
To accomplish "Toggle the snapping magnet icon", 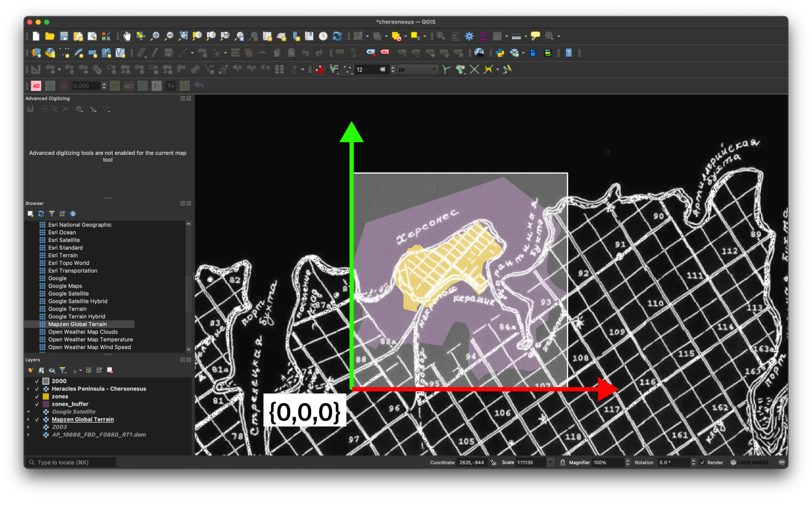I will pos(320,69).
